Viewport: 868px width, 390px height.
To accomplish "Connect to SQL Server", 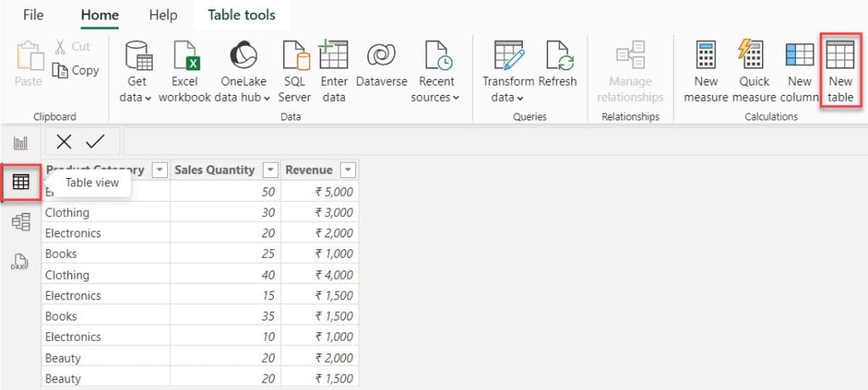I will point(294,72).
